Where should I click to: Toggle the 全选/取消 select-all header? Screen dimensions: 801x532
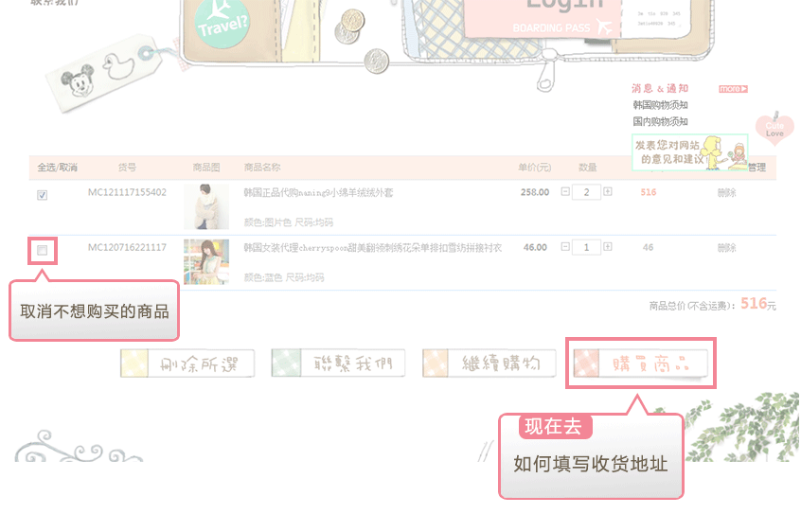[x=57, y=168]
